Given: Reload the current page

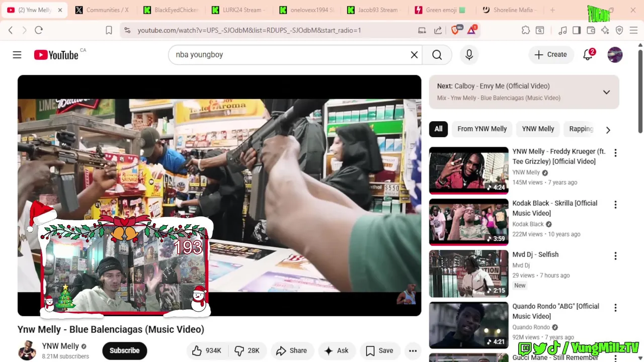Looking at the screenshot, I should [x=39, y=30].
